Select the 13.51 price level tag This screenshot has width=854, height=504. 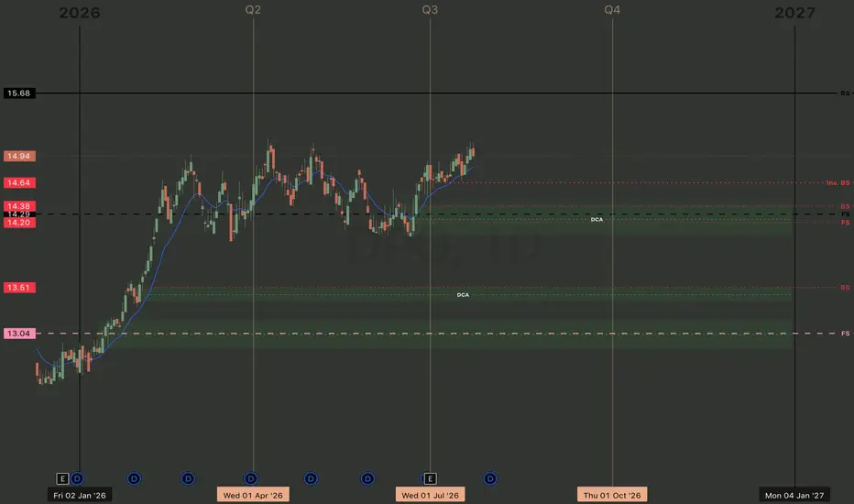click(x=19, y=288)
